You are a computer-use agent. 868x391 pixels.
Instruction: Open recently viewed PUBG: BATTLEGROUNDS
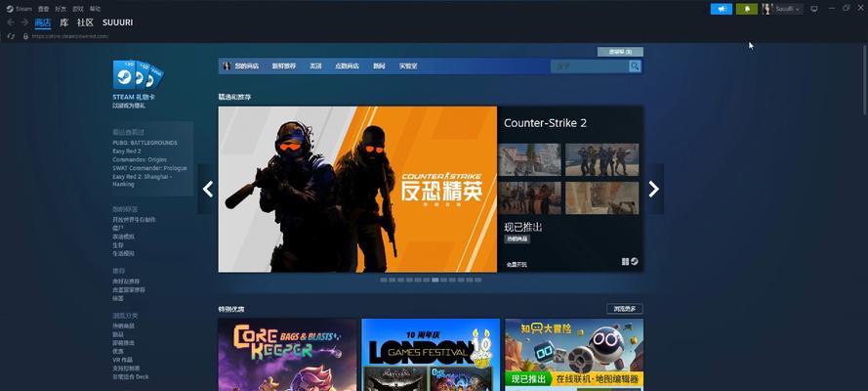point(145,143)
